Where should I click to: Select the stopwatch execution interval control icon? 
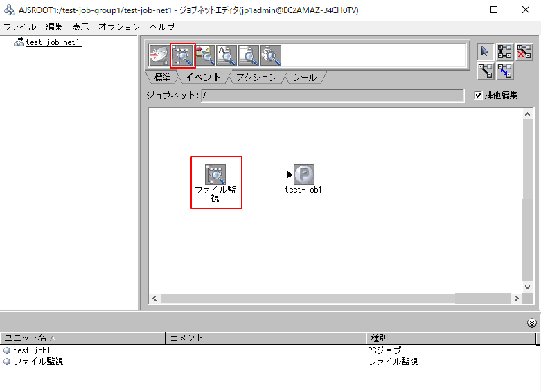(x=271, y=55)
